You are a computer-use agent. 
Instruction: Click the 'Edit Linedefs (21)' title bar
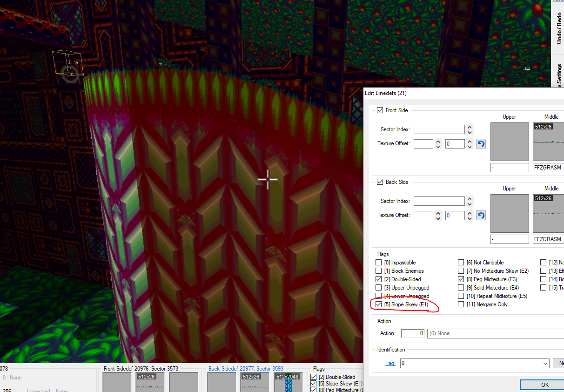[x=463, y=93]
